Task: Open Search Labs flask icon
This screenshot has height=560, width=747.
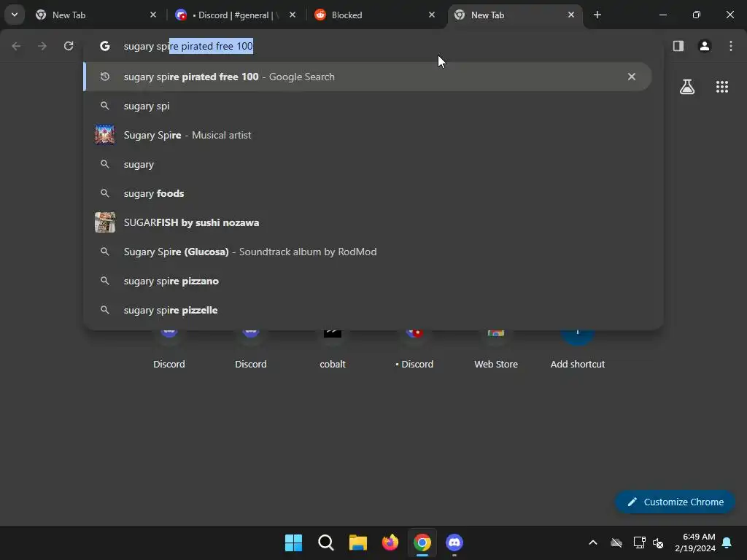Action: [x=687, y=87]
